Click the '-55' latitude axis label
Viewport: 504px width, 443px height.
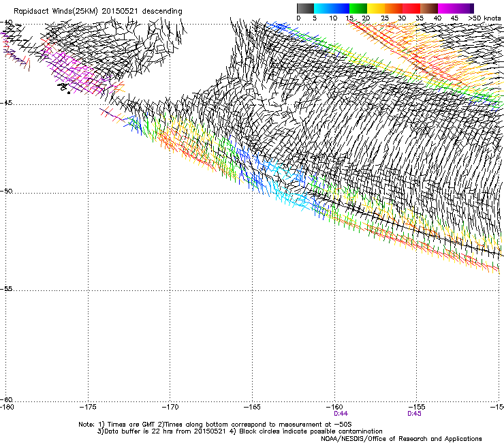coord(7,289)
